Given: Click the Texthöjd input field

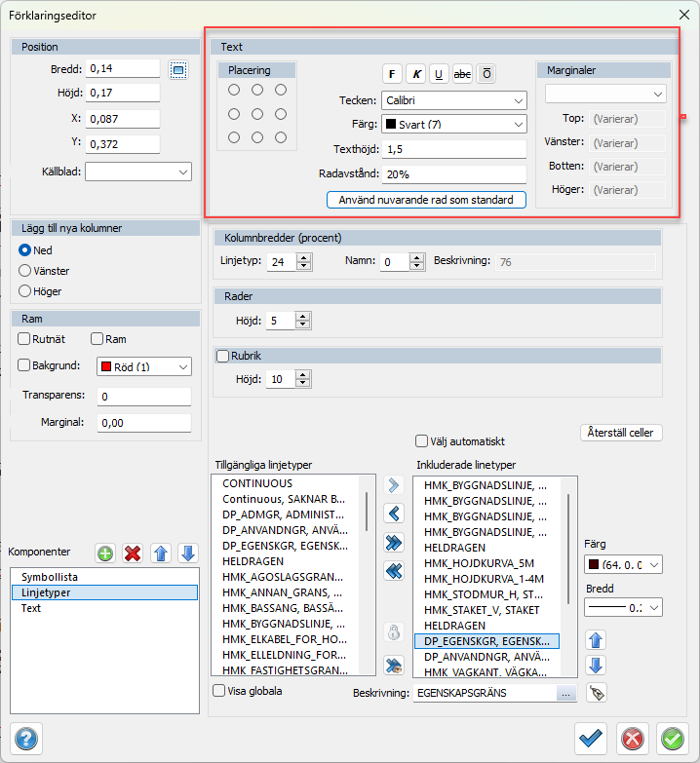Looking at the screenshot, I should click(454, 149).
